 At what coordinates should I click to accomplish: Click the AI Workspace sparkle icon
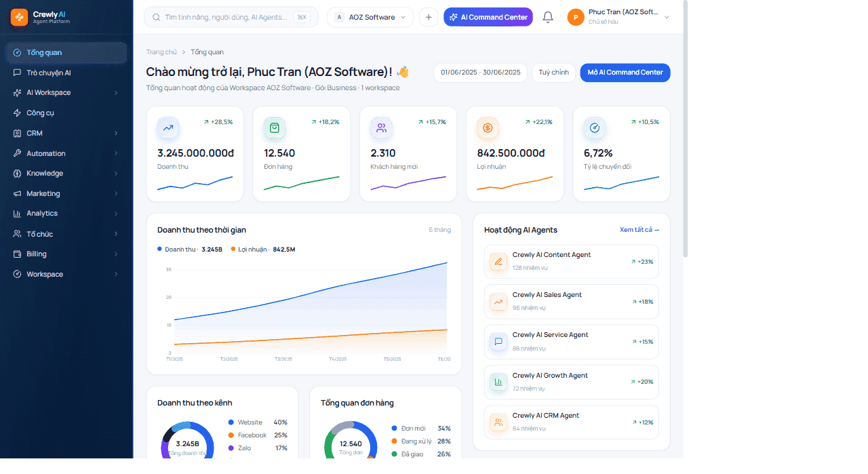coord(17,93)
